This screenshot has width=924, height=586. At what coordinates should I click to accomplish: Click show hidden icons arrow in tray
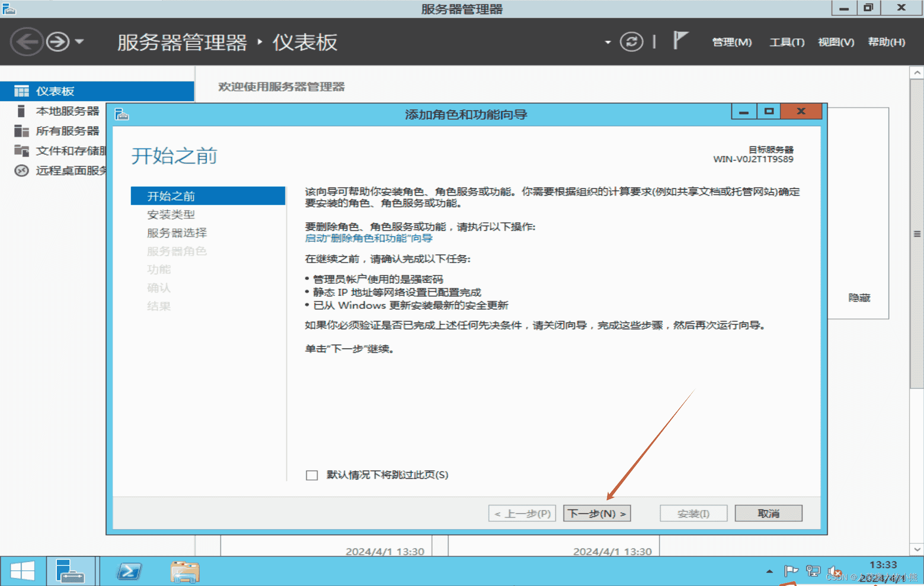[x=770, y=570]
